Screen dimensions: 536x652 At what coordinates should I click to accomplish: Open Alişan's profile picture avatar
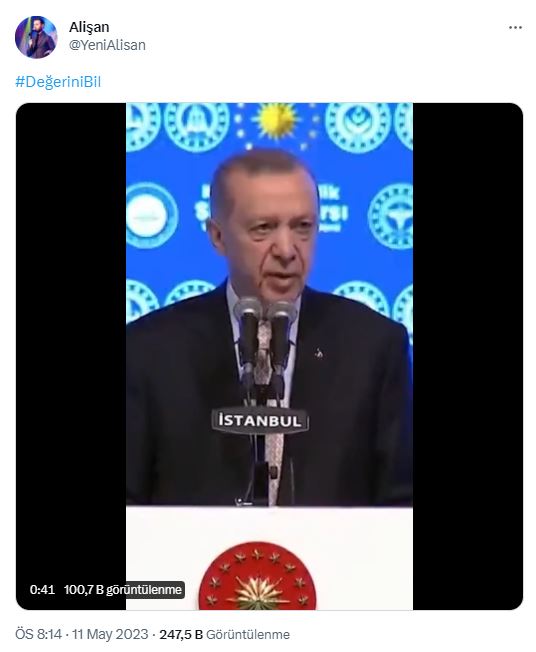pyautogui.click(x=36, y=37)
